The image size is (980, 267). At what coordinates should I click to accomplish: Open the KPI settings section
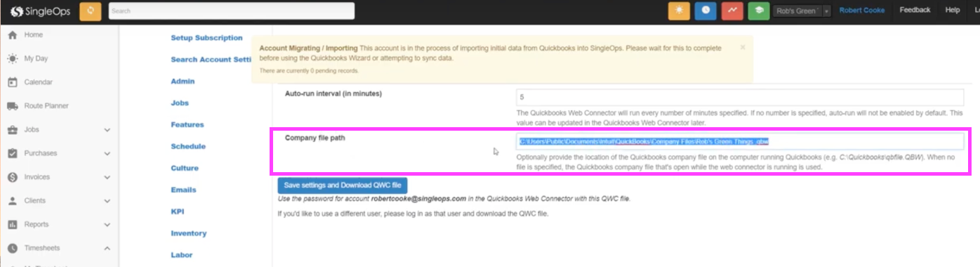(x=178, y=211)
